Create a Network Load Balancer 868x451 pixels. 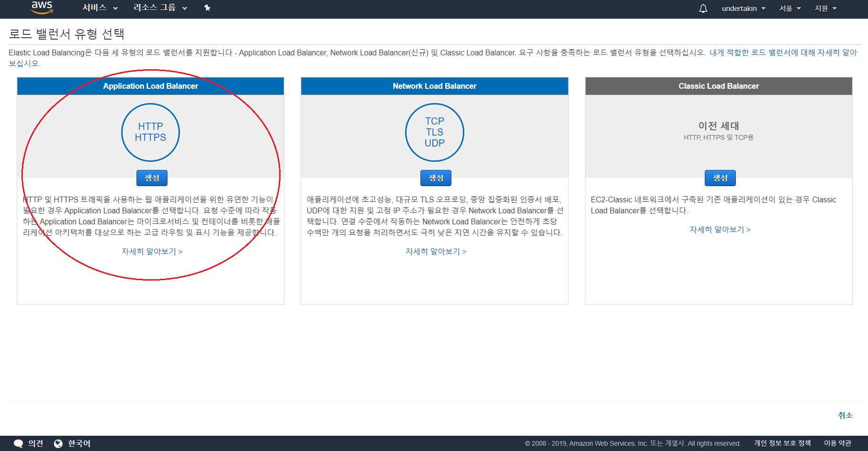tap(436, 178)
